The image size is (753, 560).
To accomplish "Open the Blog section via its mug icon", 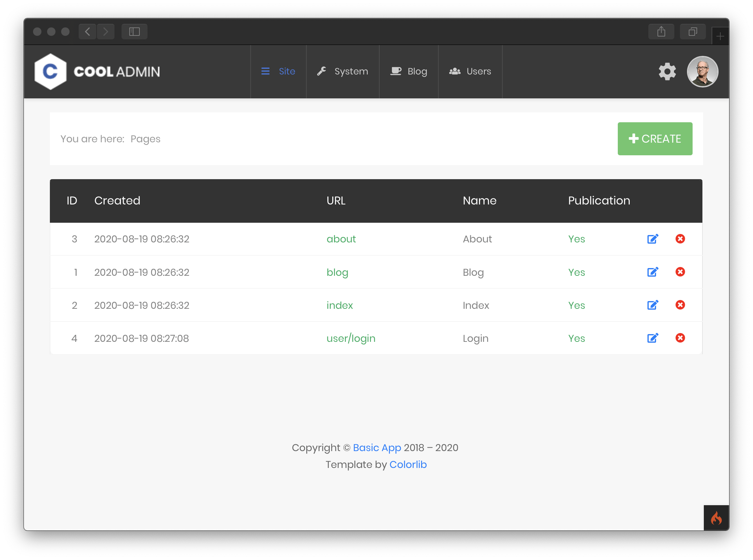I will tap(395, 71).
